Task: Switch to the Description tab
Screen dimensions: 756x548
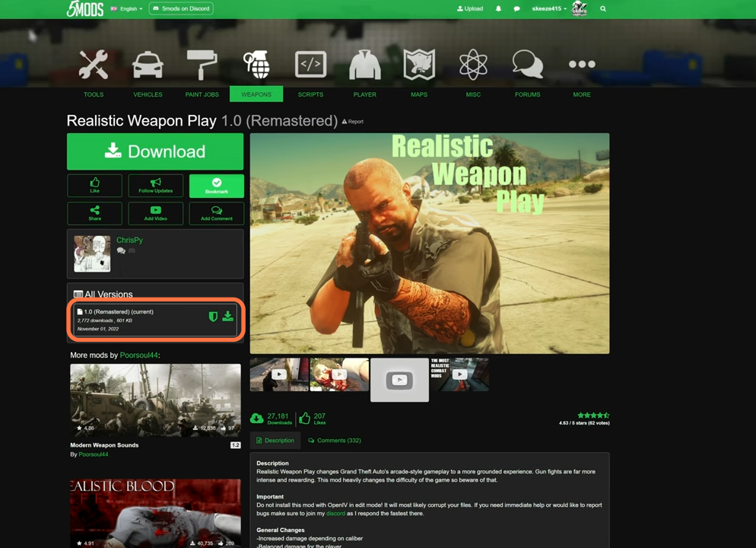Action: (x=275, y=441)
